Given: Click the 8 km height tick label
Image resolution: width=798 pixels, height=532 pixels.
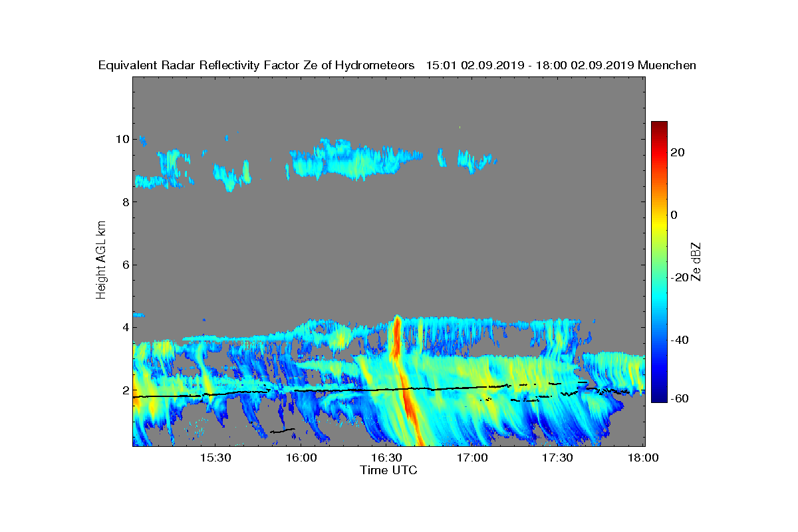Looking at the screenshot, I should click(124, 201).
